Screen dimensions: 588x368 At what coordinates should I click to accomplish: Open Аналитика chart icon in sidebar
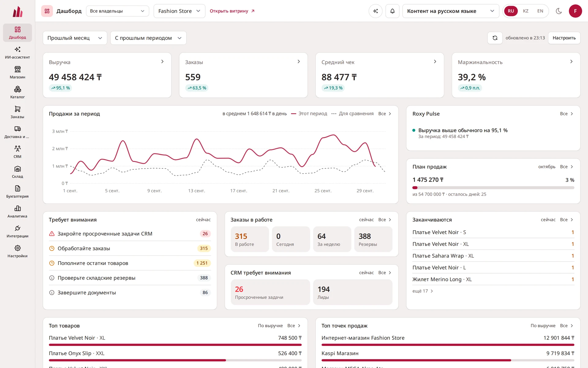[17, 212]
